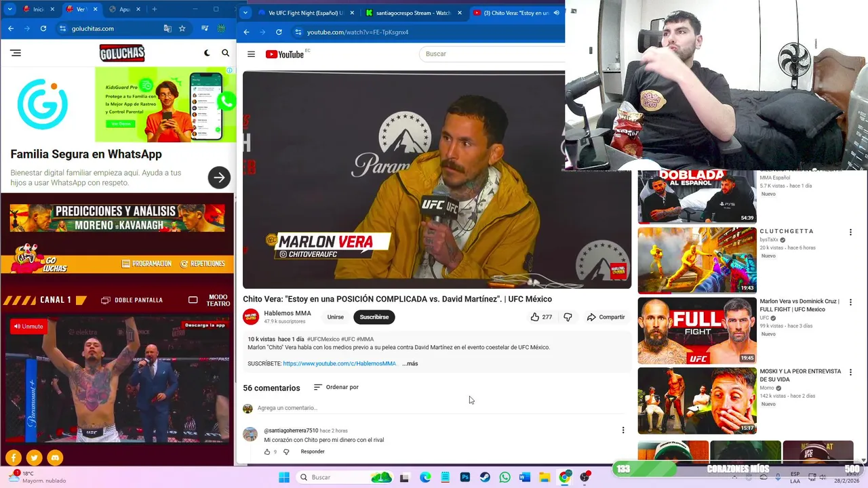
Task: Bookmark goluchitas.com with star icon
Action: click(182, 28)
